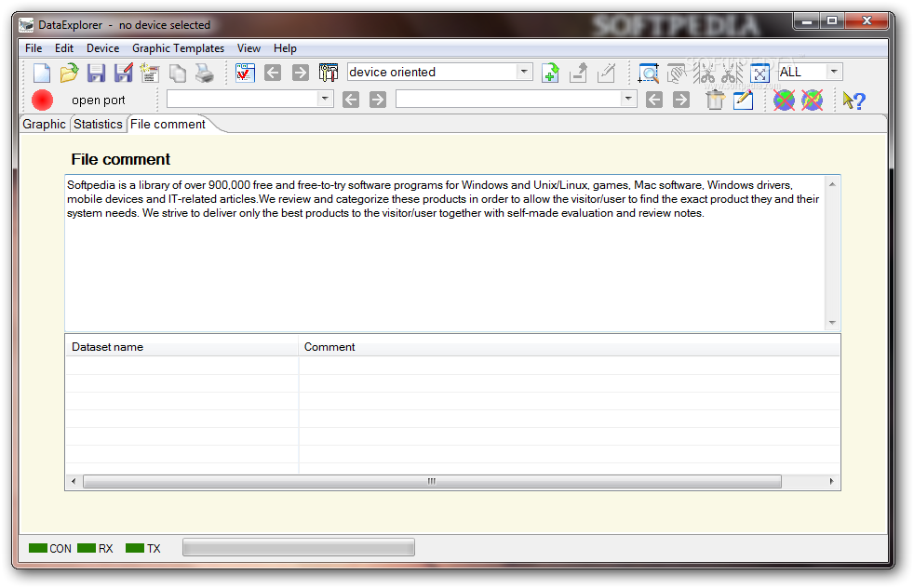Click the Save As floppy-with-pencil icon
This screenshot has width=914, height=588.
(x=123, y=73)
